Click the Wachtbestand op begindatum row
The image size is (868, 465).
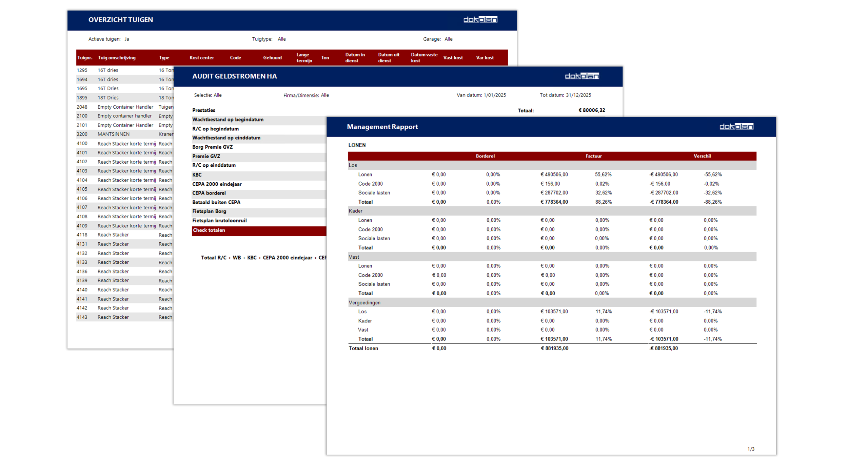tap(228, 120)
